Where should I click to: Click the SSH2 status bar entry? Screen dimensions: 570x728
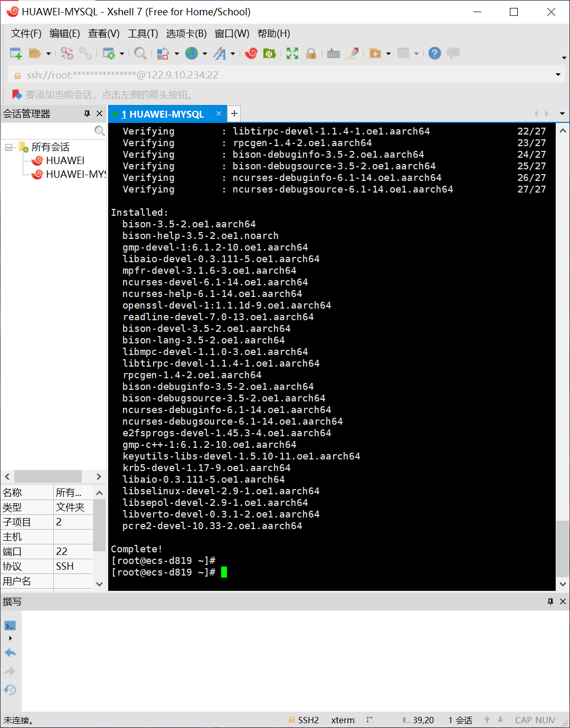point(304,720)
